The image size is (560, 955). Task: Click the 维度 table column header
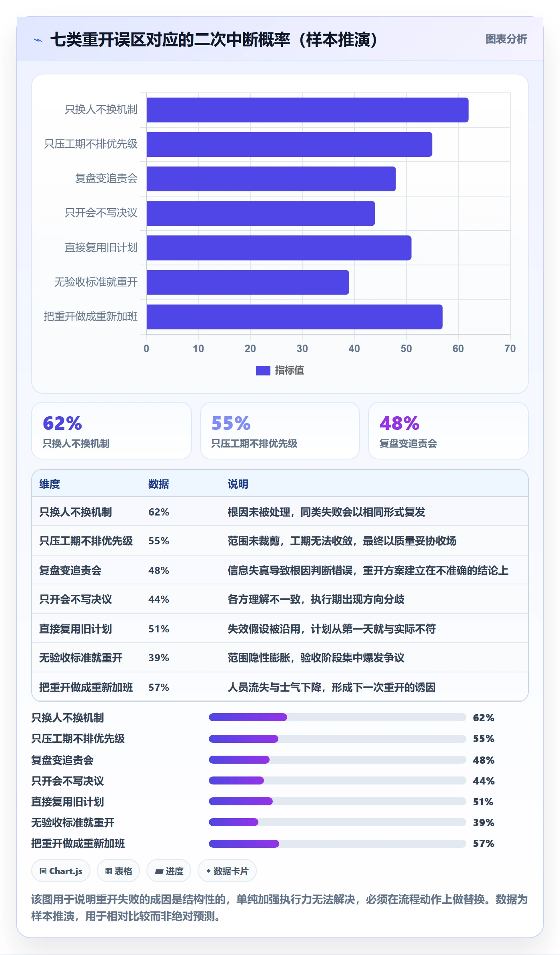tap(50, 484)
